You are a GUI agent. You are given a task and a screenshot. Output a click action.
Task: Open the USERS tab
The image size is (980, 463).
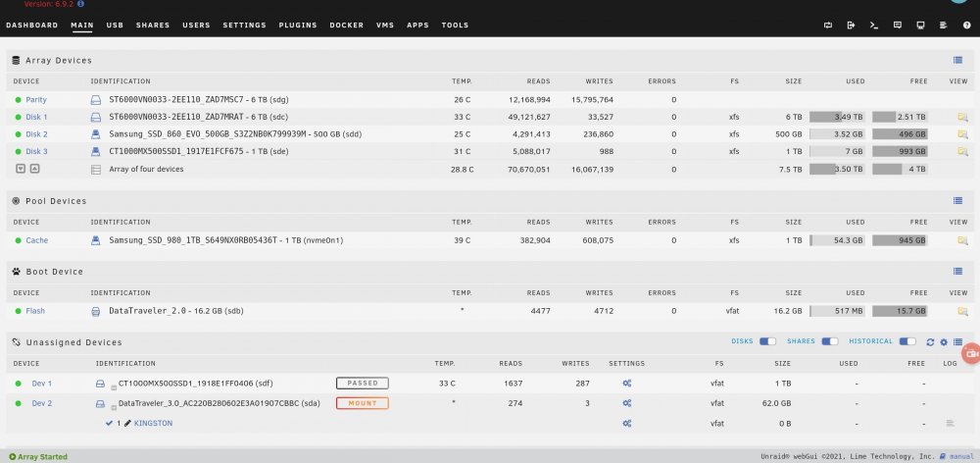[x=196, y=26]
